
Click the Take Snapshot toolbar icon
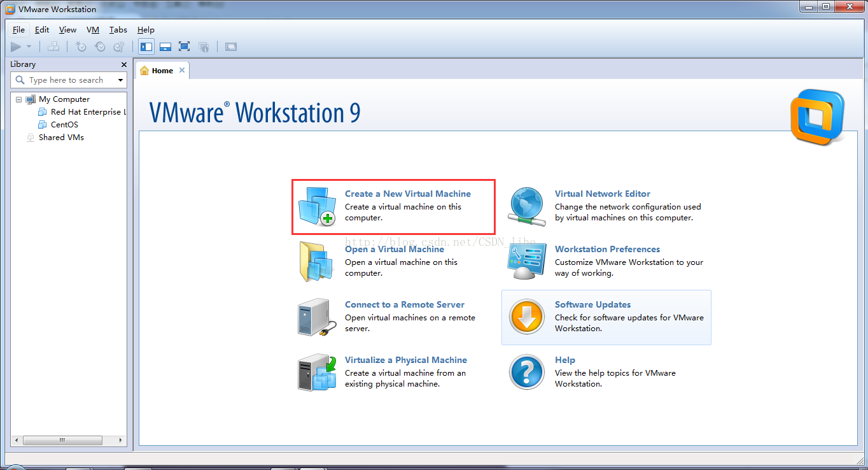(81, 46)
